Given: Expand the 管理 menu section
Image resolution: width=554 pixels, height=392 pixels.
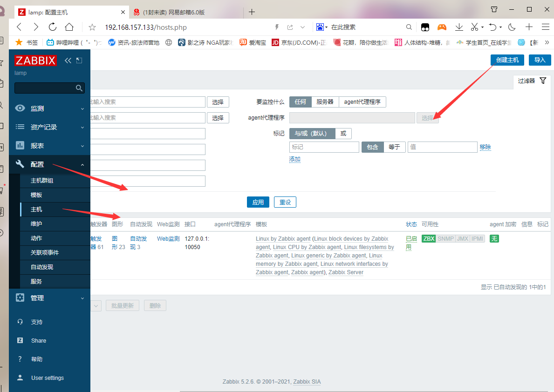Looking at the screenshot, I should pos(49,298).
